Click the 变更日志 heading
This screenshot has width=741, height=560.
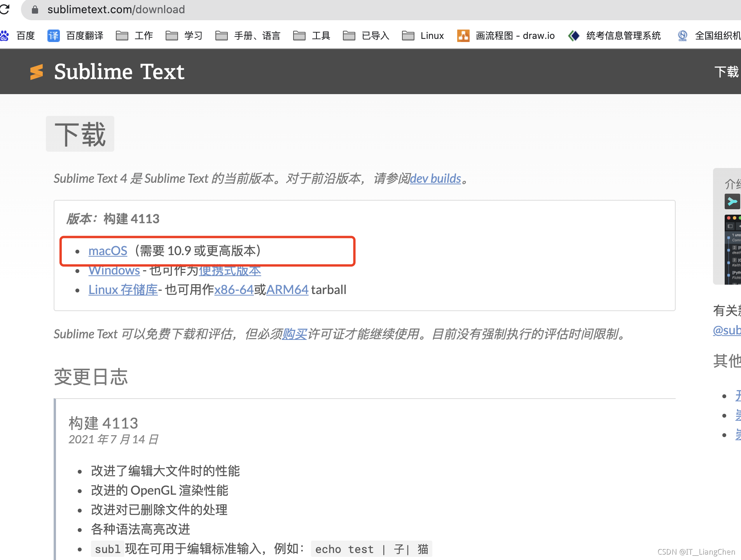[x=91, y=377]
